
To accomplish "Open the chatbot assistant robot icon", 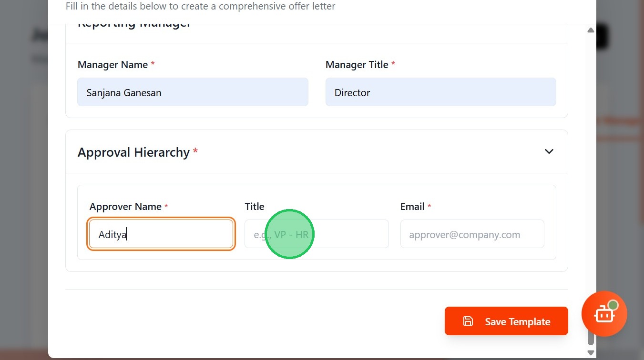I will point(604,314).
